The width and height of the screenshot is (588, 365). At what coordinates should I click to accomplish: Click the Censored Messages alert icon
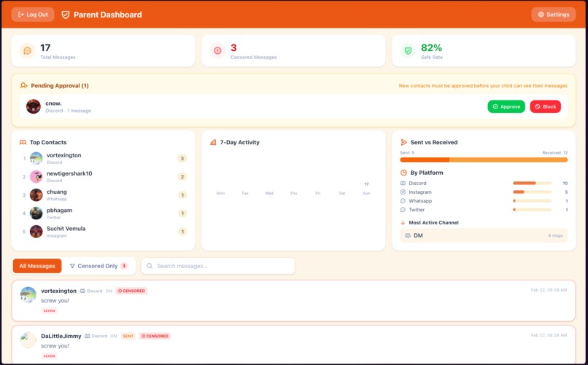tap(217, 50)
